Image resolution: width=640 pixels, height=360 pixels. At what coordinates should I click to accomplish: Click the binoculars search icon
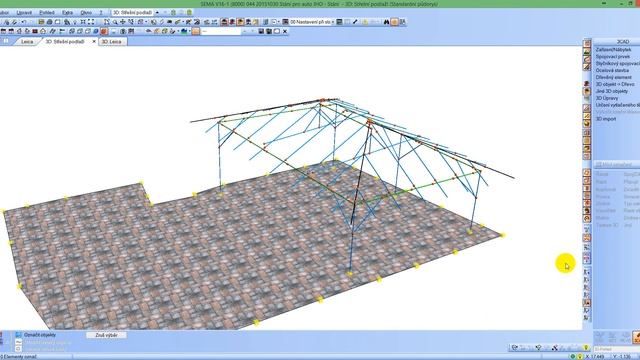pyautogui.click(x=386, y=22)
